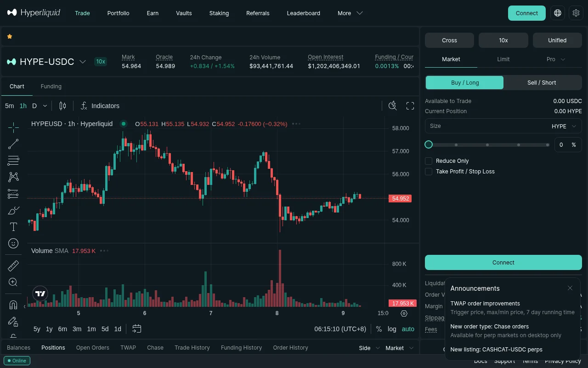Viewport: 588px width, 368px height.
Task: Enable Take Profit / Stop Loss checkbox
Action: [429, 172]
